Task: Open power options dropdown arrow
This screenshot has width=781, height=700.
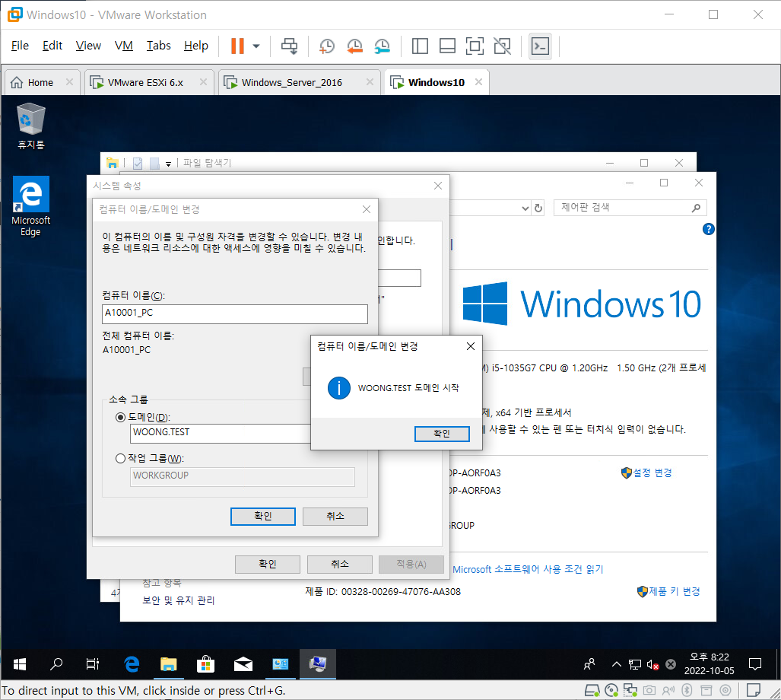Action: [256, 46]
